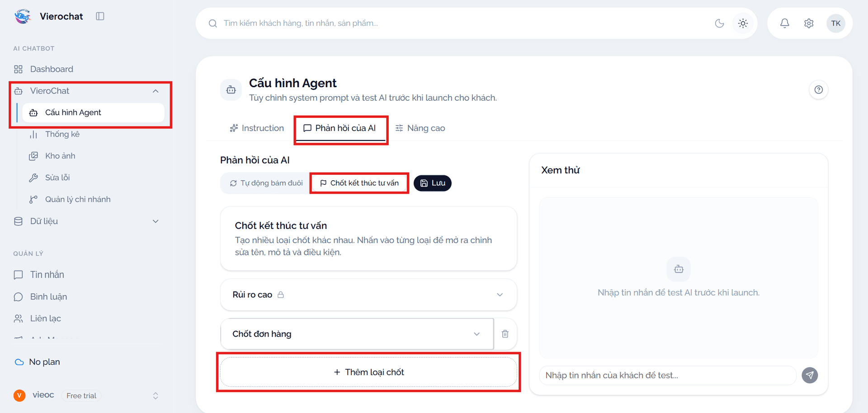868x413 pixels.
Task: Expand the Chốt đơn hàng item
Action: pyautogui.click(x=357, y=334)
